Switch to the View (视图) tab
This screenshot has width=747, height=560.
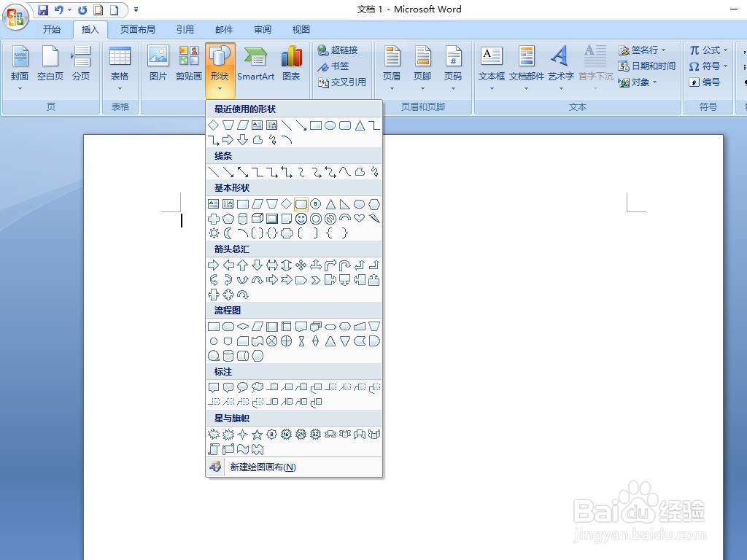point(301,29)
